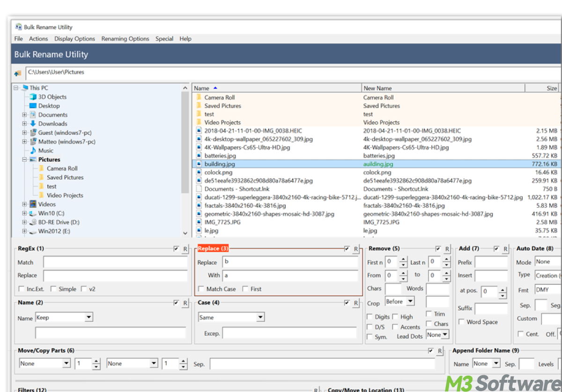Collapse the This PC tree node
This screenshot has height=392, width=562.
16,88
